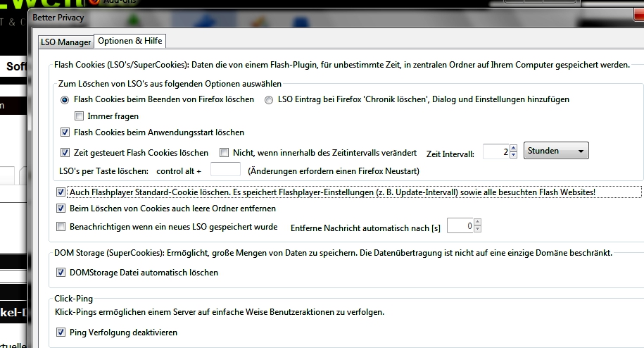Decrement the notification removal seconds spinner
This screenshot has width=644, height=348.
[x=477, y=229]
